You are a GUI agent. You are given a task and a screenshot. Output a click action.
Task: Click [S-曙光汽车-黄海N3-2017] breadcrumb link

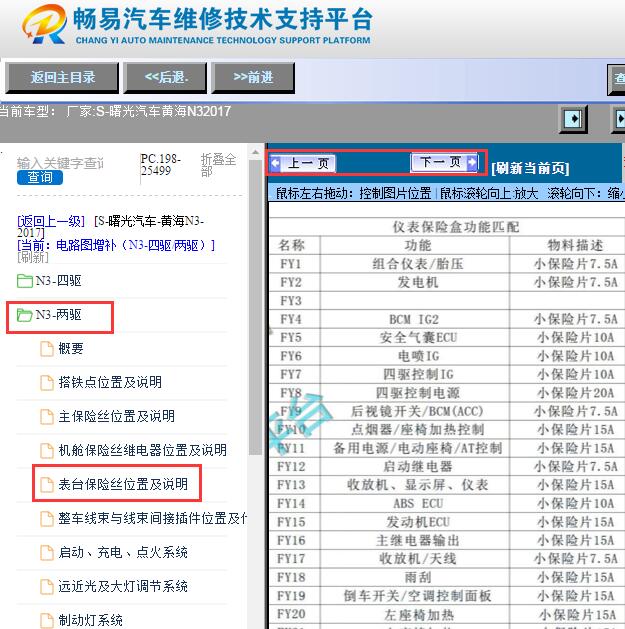[110, 227]
